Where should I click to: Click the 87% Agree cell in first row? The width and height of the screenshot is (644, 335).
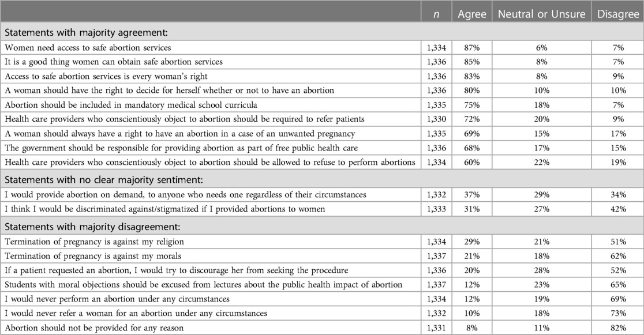(x=472, y=48)
